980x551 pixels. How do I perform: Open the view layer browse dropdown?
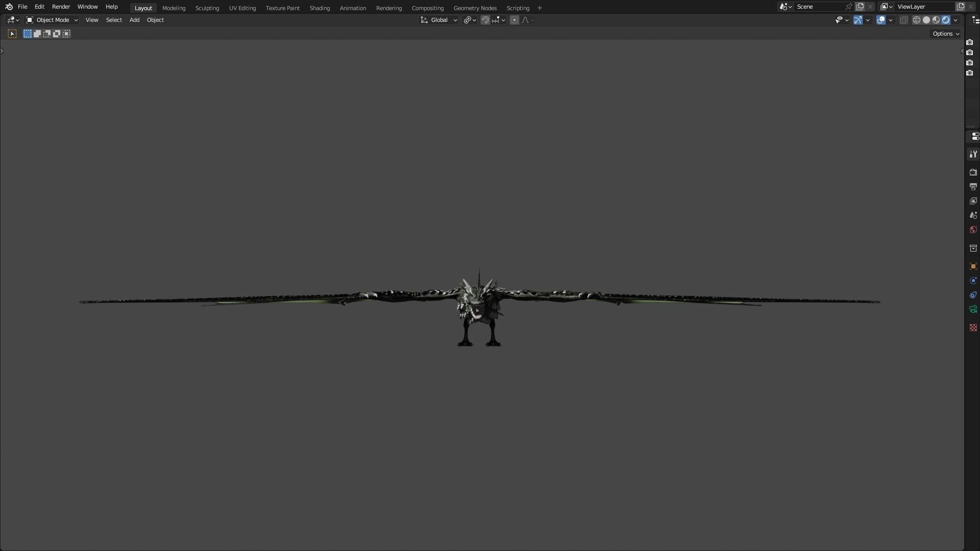[x=886, y=7]
